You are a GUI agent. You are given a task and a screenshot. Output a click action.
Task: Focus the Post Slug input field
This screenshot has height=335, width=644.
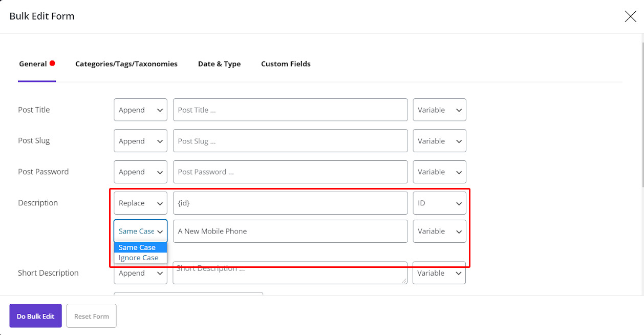coord(290,141)
